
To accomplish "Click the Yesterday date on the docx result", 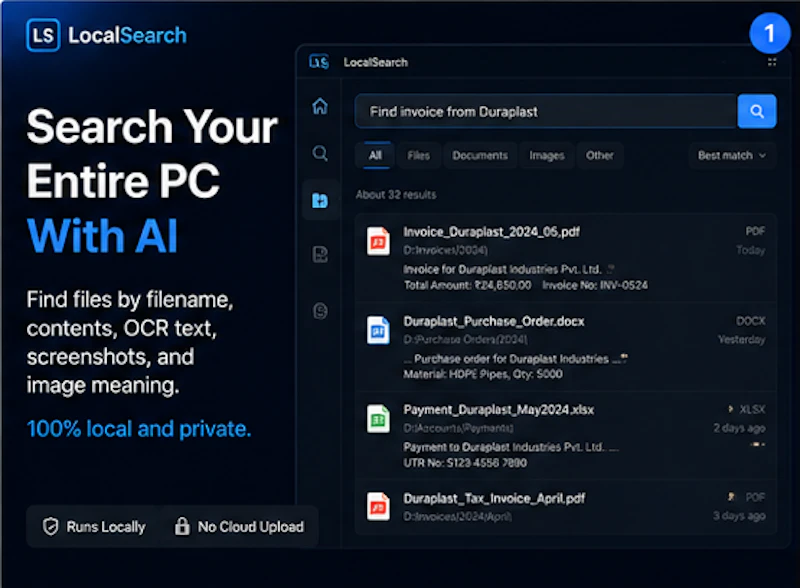I will tap(741, 339).
